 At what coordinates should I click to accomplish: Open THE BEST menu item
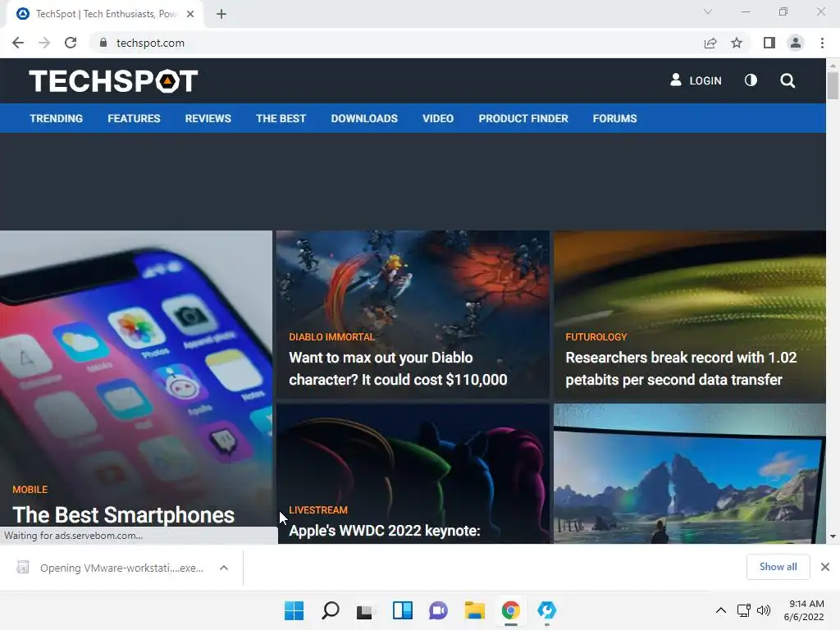[x=281, y=118]
